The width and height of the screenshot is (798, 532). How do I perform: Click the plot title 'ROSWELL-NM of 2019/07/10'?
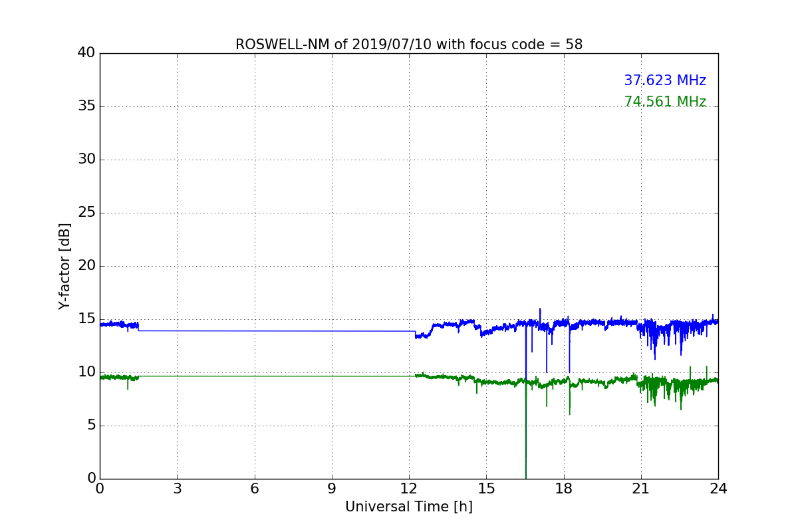(409, 45)
